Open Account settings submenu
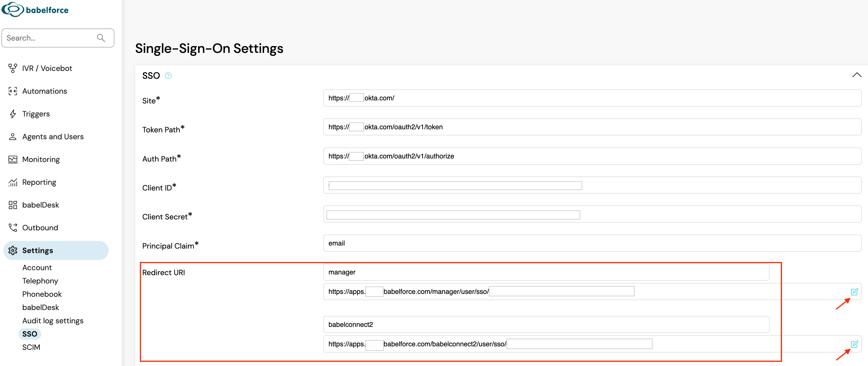 pyautogui.click(x=37, y=268)
